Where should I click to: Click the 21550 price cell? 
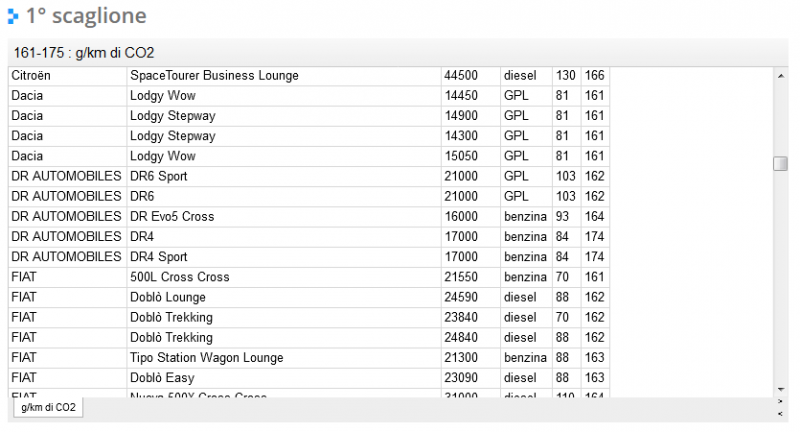461,276
